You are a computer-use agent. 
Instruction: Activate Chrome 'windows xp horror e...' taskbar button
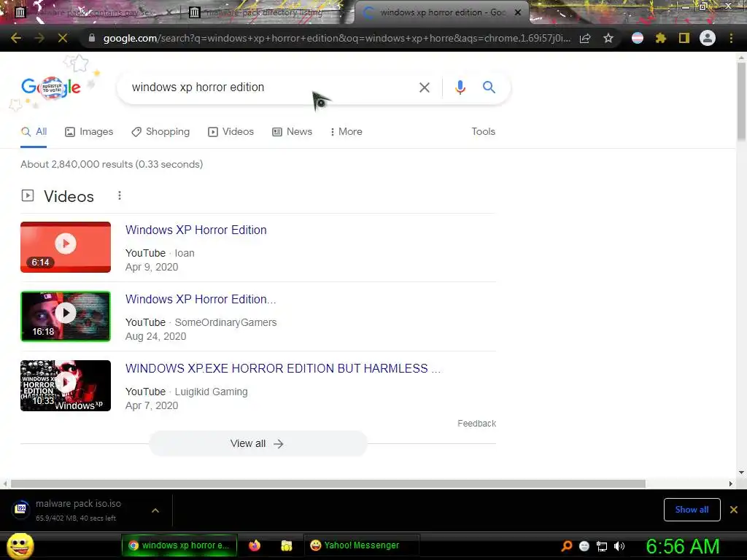179,545
